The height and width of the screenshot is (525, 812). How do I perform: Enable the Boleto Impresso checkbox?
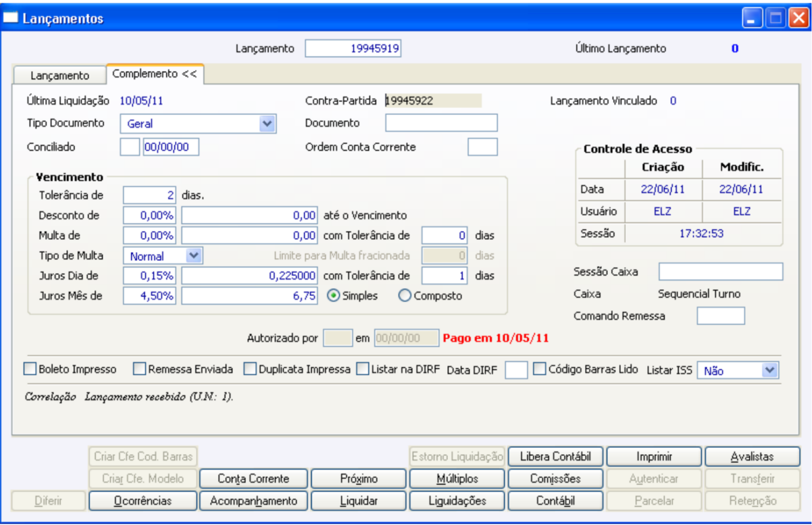[x=30, y=370]
